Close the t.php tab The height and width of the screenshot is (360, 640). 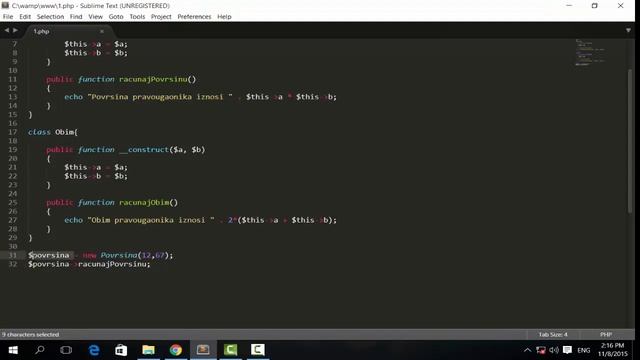(x=102, y=31)
